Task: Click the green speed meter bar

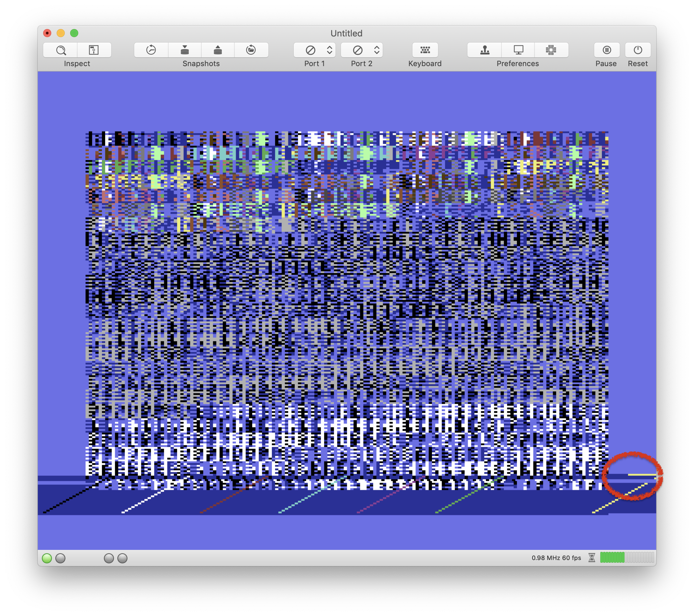Action: (627, 558)
